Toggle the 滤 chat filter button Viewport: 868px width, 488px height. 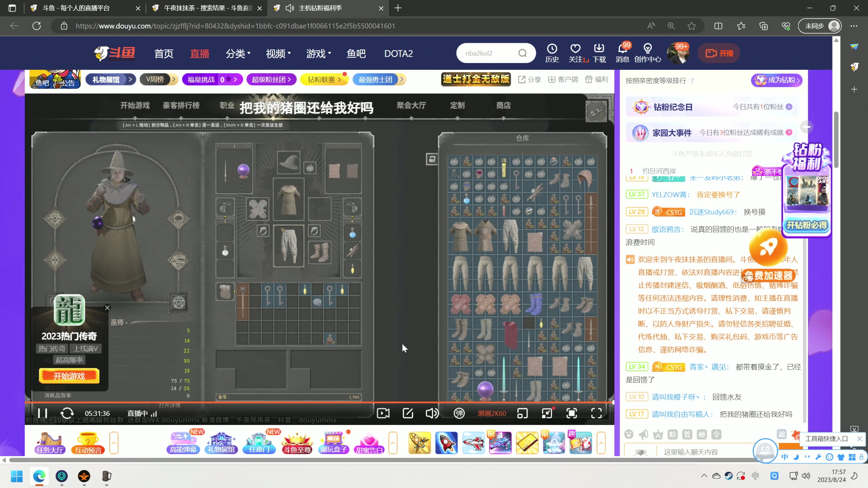(781, 434)
